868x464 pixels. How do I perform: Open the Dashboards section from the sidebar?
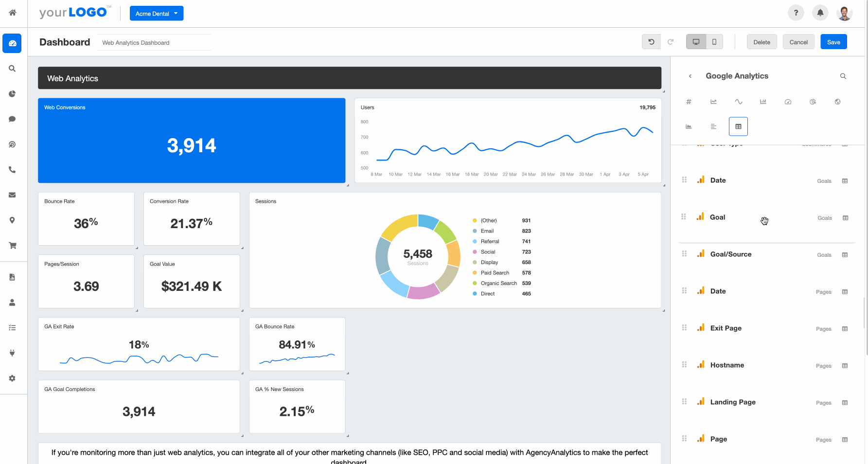pos(12,43)
